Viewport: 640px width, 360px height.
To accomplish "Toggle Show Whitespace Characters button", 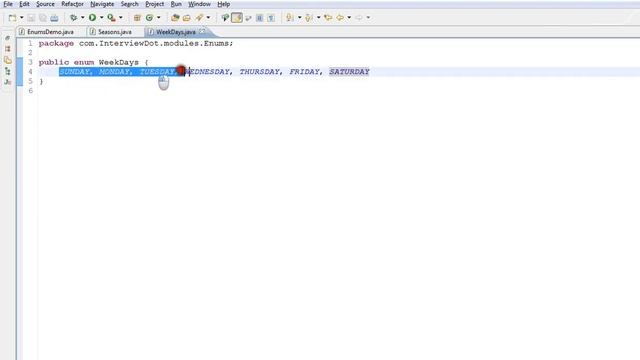I will [x=271, y=18].
